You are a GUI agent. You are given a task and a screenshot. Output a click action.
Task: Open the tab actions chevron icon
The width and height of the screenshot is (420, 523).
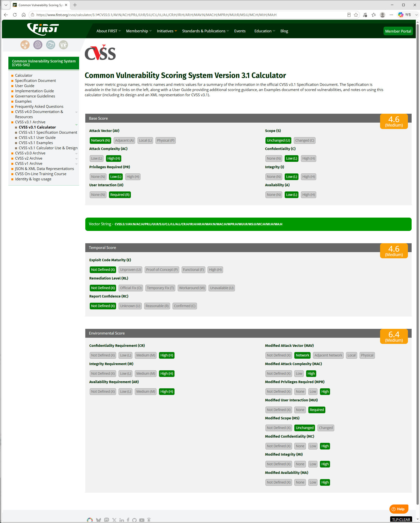pyautogui.click(x=6, y=5)
